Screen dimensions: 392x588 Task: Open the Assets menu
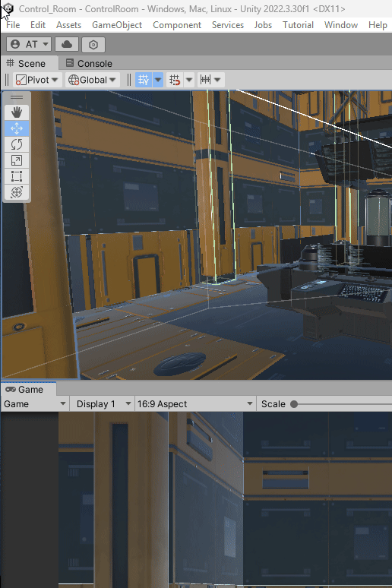point(68,25)
